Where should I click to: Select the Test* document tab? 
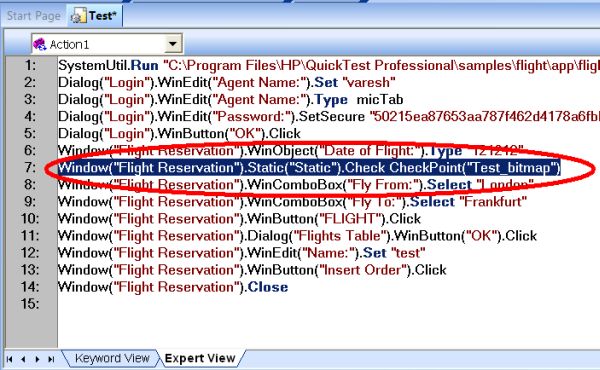(95, 16)
